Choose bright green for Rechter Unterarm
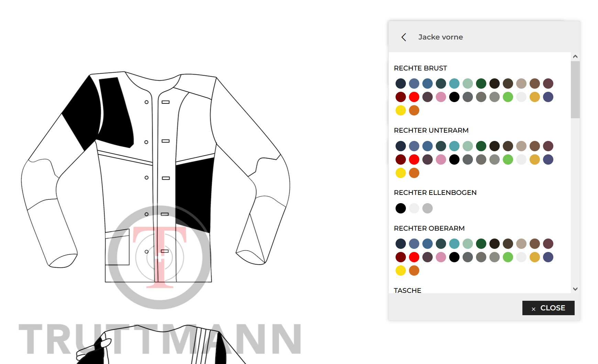Screen dimensions: 598x364 click(x=508, y=159)
